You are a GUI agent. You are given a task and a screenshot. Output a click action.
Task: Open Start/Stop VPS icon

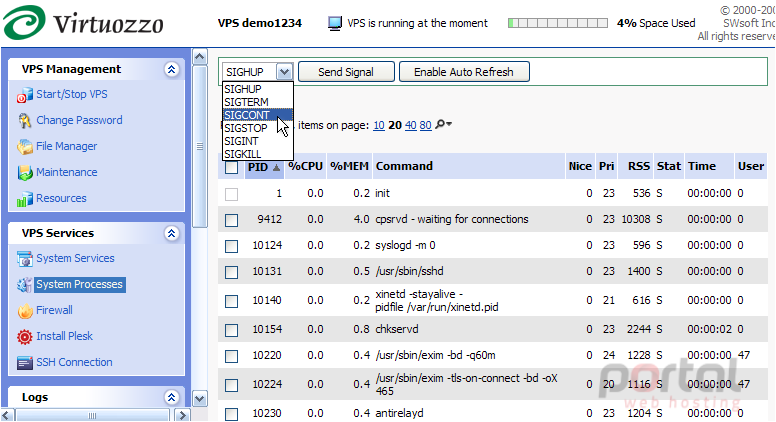(24, 94)
